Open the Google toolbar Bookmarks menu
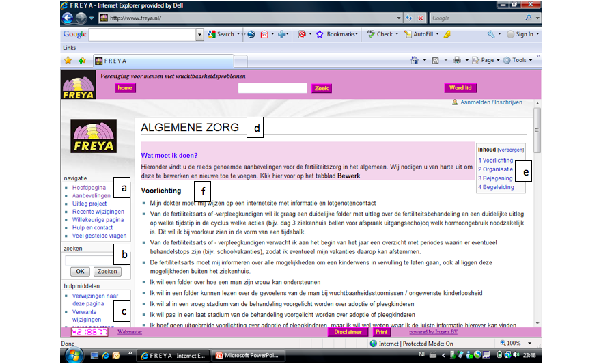 (341, 34)
